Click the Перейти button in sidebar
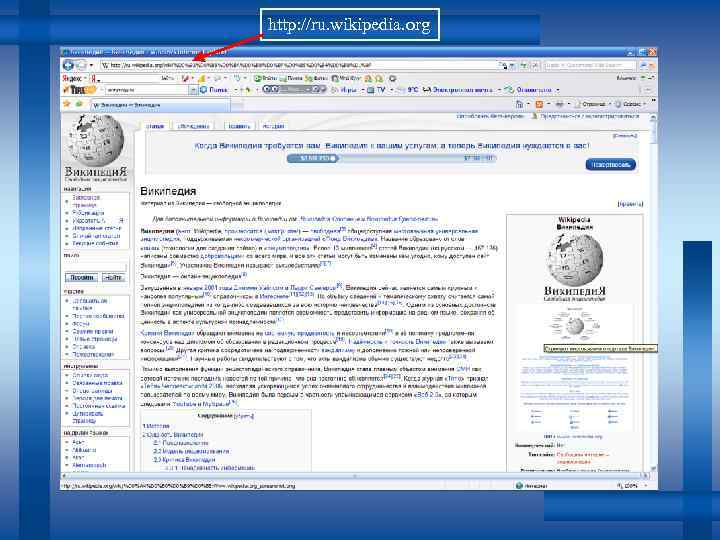 (82, 277)
